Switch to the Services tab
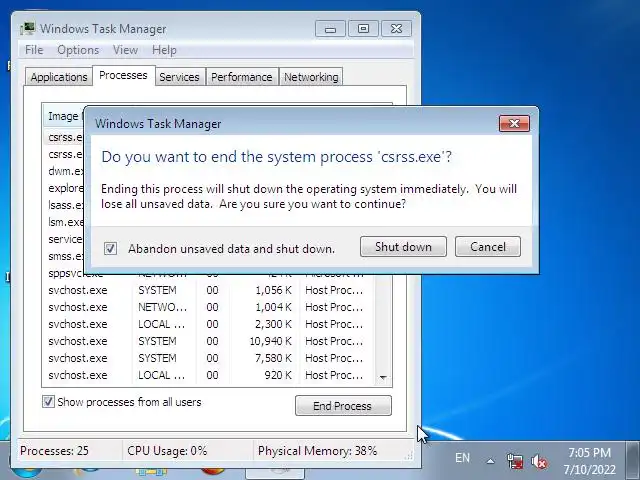Image resolution: width=640 pixels, height=480 pixels. [x=179, y=77]
